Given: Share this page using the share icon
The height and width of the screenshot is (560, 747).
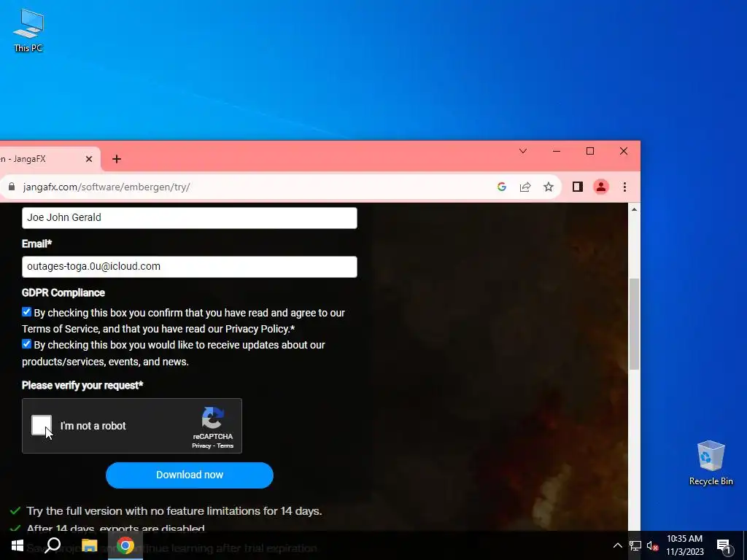Looking at the screenshot, I should [x=525, y=187].
